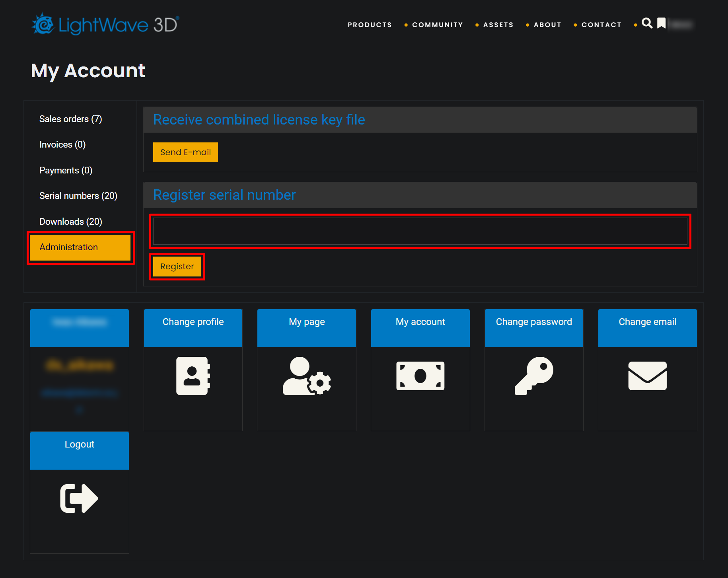Open the About menu
The image size is (728, 578).
[547, 25]
